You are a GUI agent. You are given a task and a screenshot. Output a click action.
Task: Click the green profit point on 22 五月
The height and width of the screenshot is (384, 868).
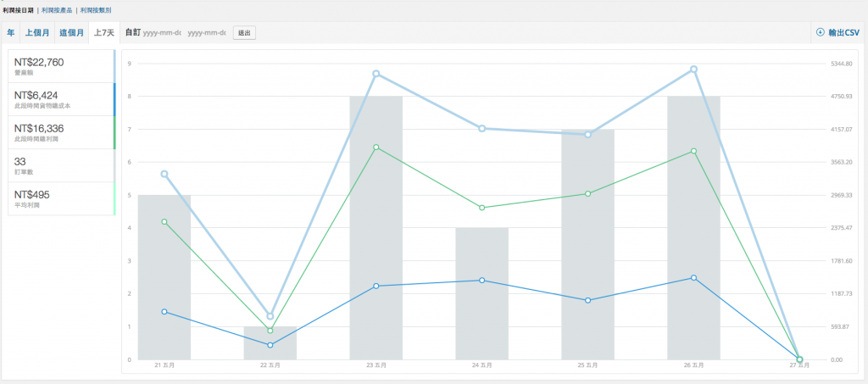coord(270,331)
